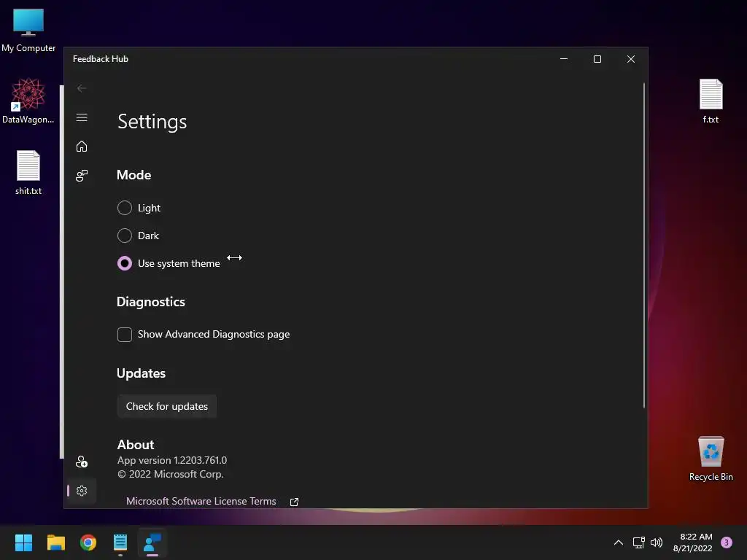The height and width of the screenshot is (560, 747).
Task: Click the Feedback Hub window title text
Action: (x=101, y=59)
